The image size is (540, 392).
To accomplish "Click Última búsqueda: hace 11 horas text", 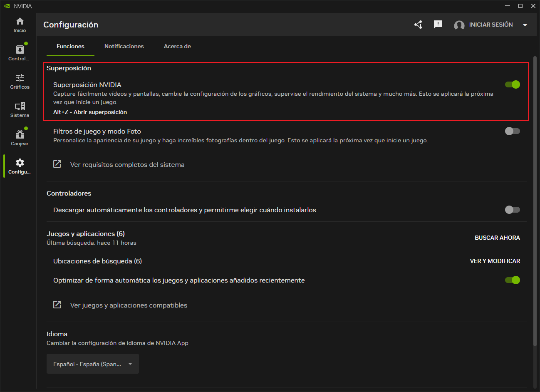I will pyautogui.click(x=92, y=243).
